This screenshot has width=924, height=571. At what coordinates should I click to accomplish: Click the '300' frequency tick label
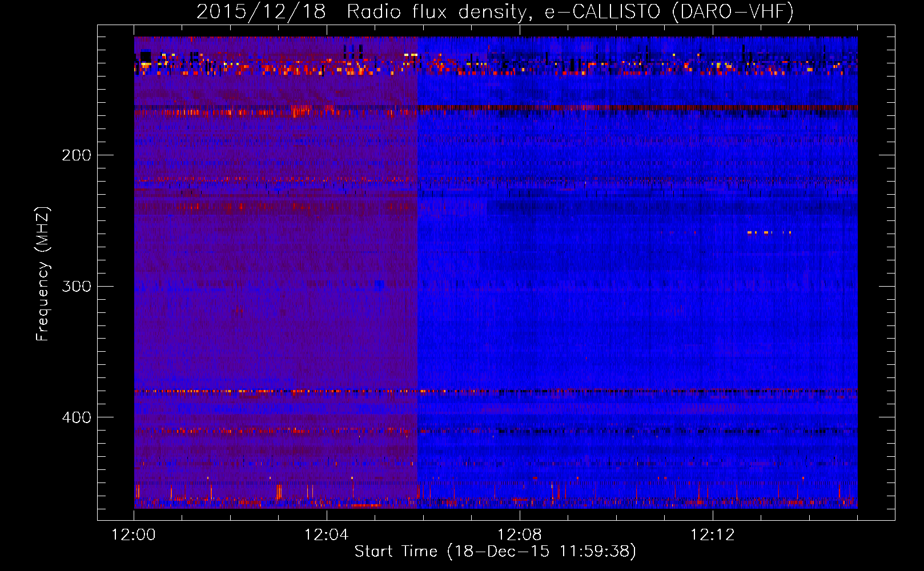click(76, 286)
